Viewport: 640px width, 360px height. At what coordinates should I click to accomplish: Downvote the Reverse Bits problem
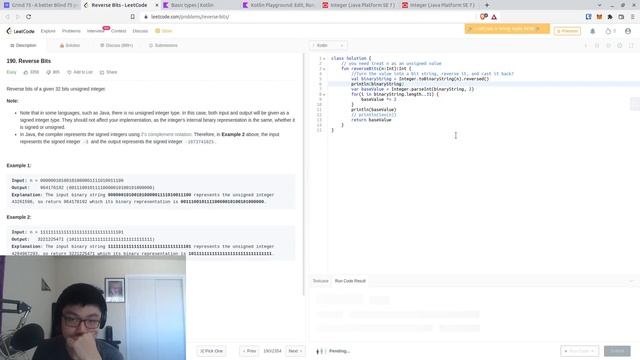click(x=53, y=72)
